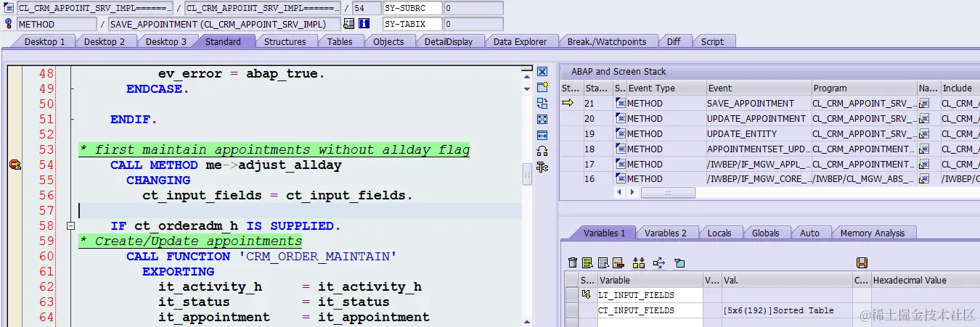Open the Objects tab
Image resolution: width=980 pixels, height=327 pixels.
(388, 41)
